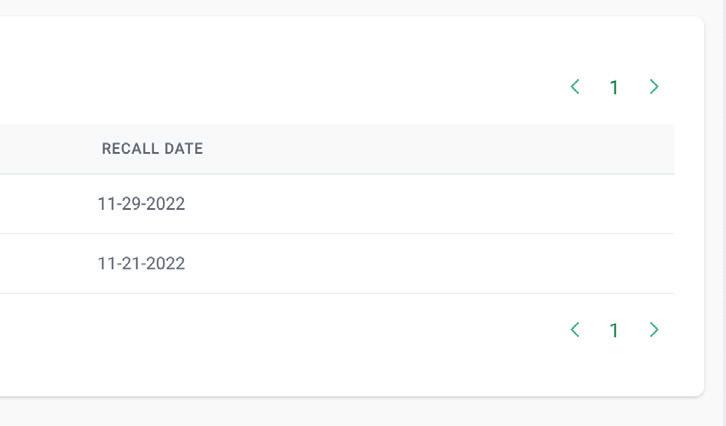This screenshot has height=426, width=726.
Task: Go to previous page using top left chevron
Action: pyautogui.click(x=575, y=87)
